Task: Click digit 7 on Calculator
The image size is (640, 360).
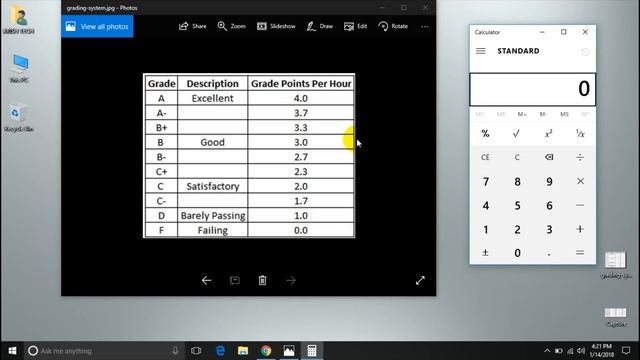Action: pos(485,181)
